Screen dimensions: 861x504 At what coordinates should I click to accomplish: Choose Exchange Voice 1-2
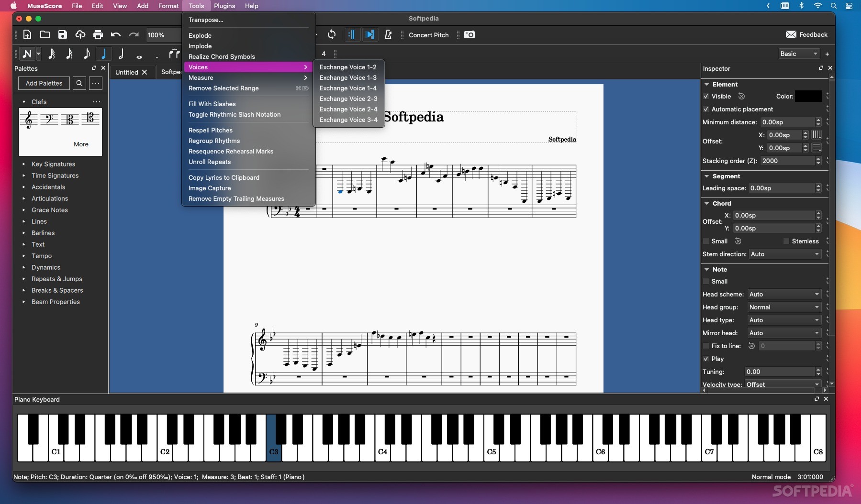click(x=348, y=67)
